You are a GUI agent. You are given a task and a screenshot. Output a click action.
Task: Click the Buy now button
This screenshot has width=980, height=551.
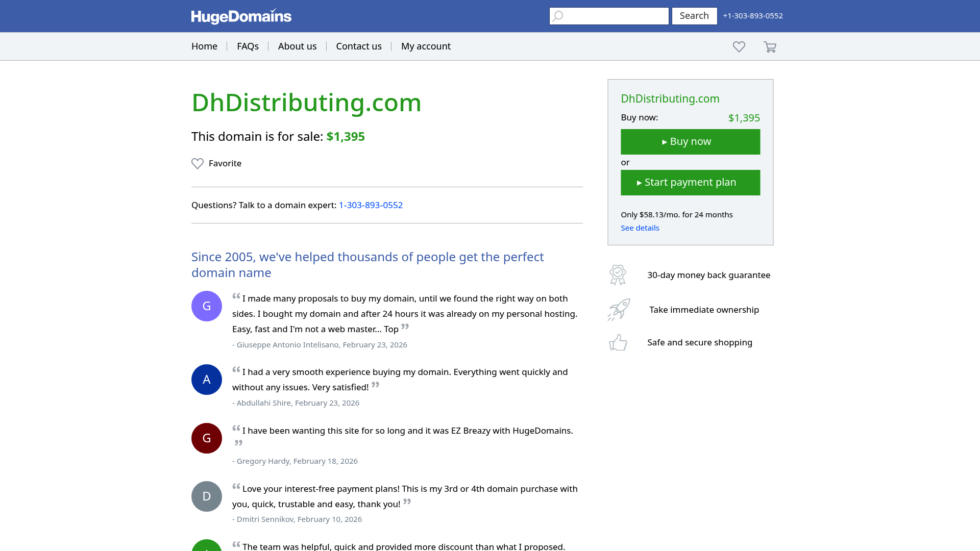click(x=690, y=141)
